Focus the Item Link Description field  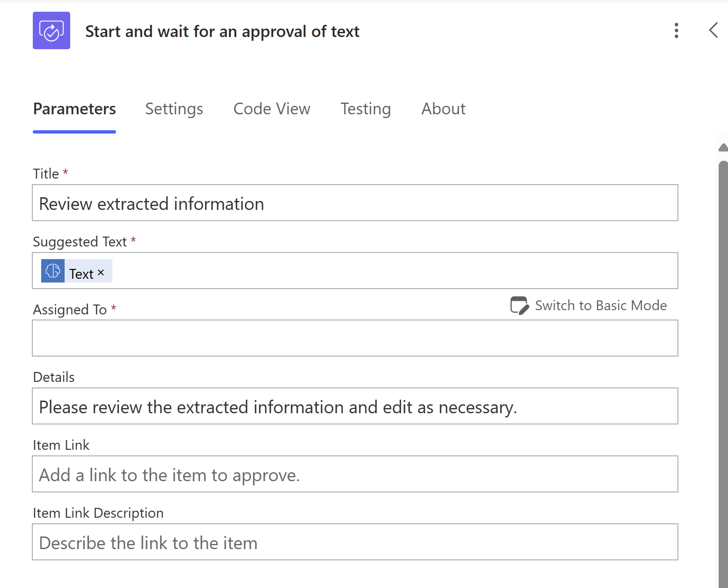click(355, 542)
